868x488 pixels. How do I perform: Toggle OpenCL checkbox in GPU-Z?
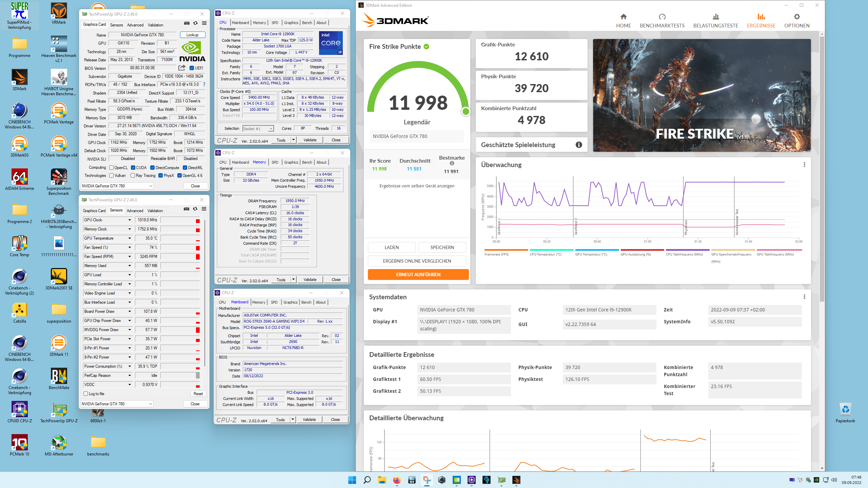tap(111, 167)
